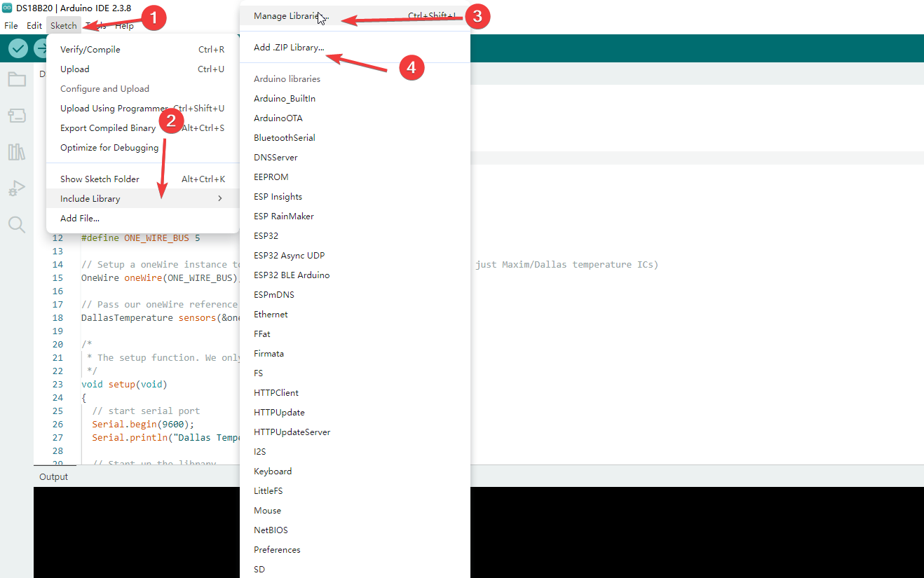Viewport: 924px width, 578px height.
Task: Include the ESP32 BLE Arduino library
Action: point(355,275)
